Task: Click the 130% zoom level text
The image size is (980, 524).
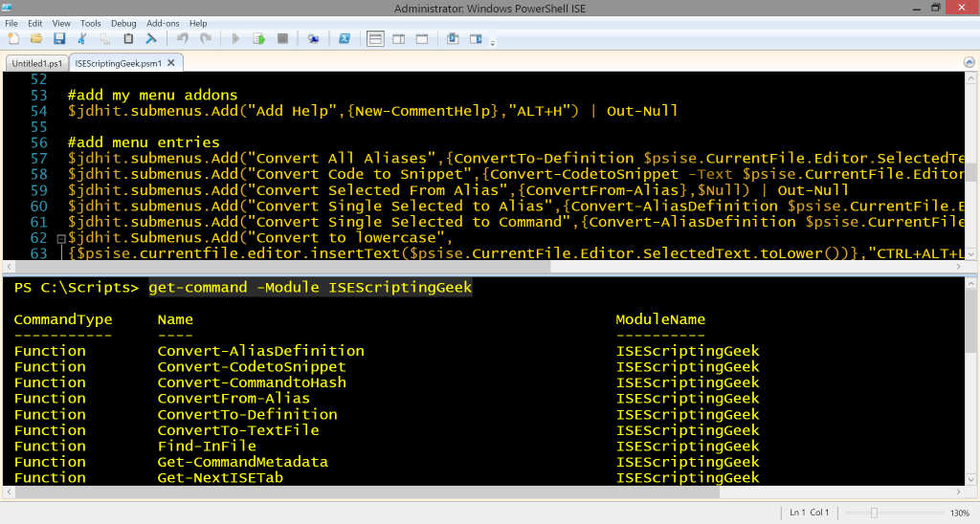Action: click(960, 513)
